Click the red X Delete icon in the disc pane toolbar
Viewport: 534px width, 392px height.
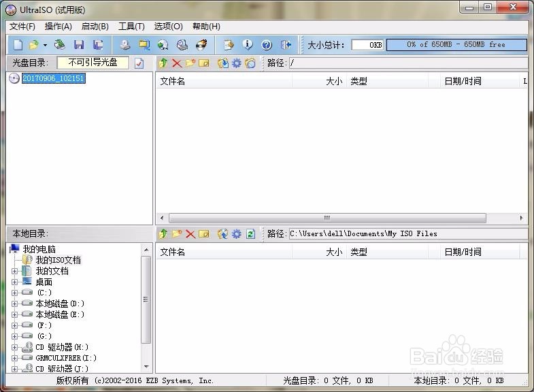[x=177, y=63]
